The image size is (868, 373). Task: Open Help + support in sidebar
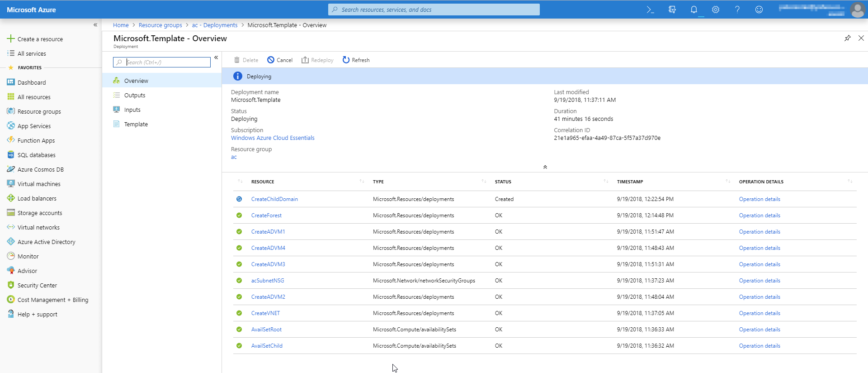pos(38,314)
